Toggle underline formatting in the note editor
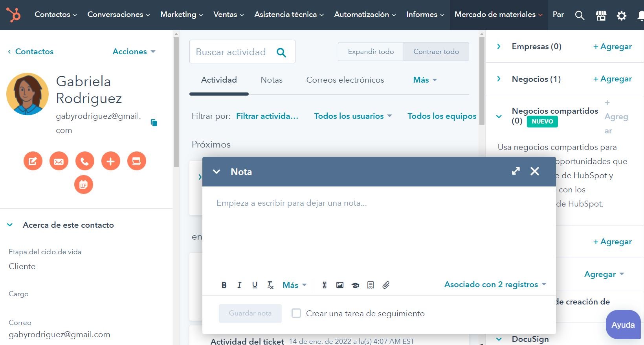 point(255,285)
